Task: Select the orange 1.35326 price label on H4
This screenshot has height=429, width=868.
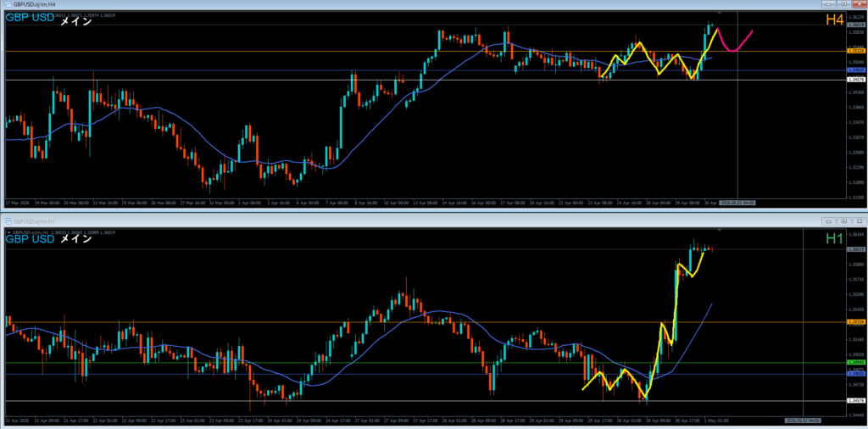Action: point(856,51)
